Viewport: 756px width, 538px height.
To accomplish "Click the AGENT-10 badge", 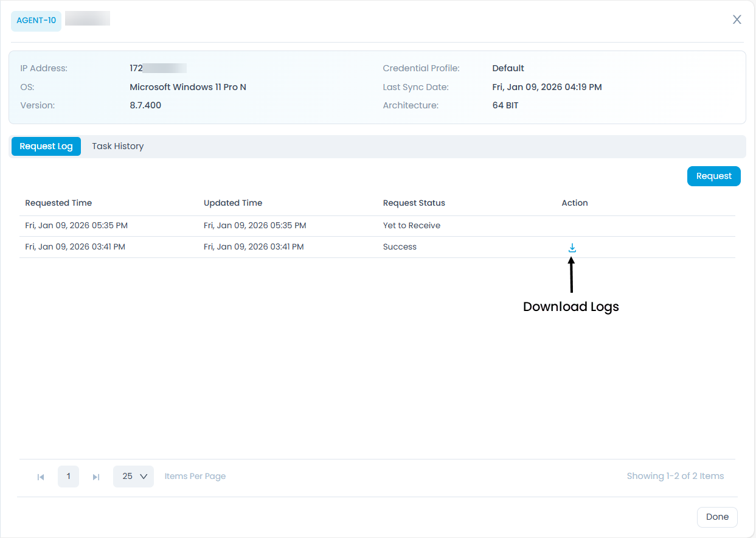I will (x=36, y=20).
